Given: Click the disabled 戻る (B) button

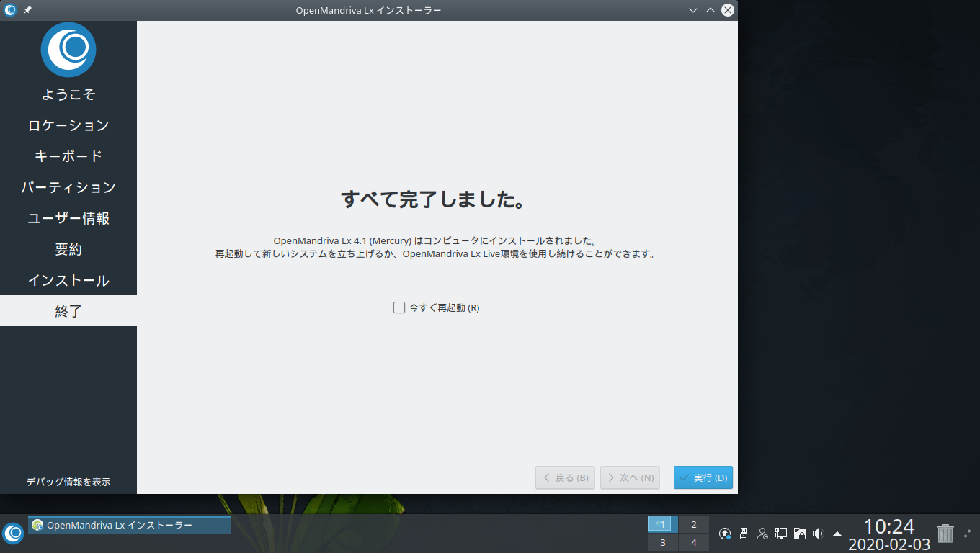Looking at the screenshot, I should 565,477.
